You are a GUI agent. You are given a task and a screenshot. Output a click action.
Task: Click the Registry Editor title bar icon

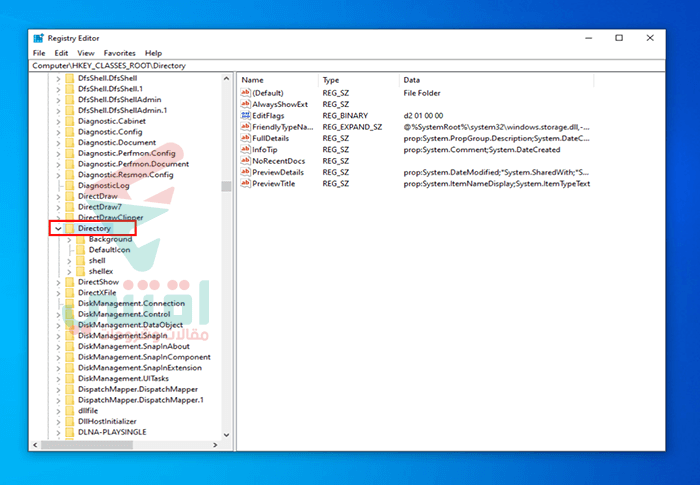pos(39,38)
